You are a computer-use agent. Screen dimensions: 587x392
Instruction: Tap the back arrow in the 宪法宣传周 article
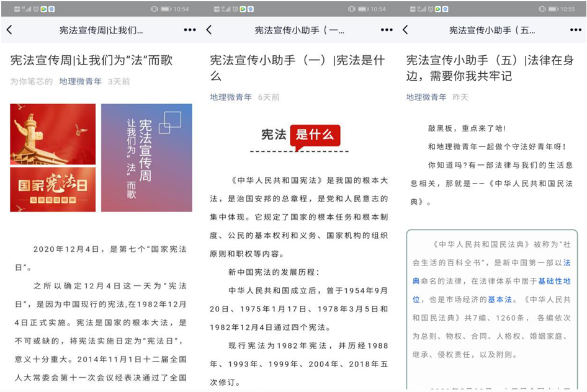pyautogui.click(x=9, y=30)
